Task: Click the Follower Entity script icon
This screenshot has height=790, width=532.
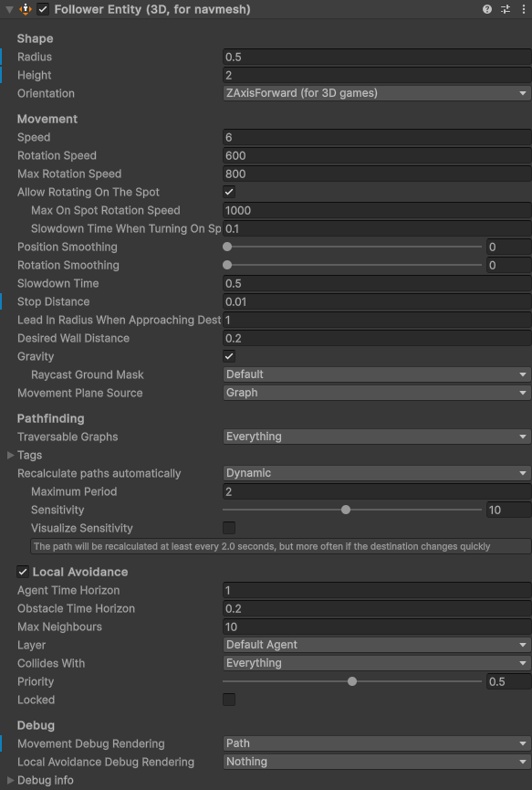Action: [x=26, y=9]
